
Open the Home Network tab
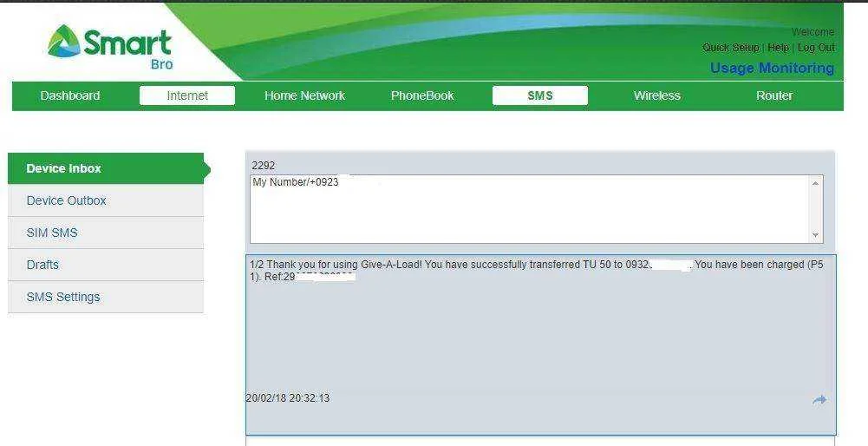click(x=304, y=95)
